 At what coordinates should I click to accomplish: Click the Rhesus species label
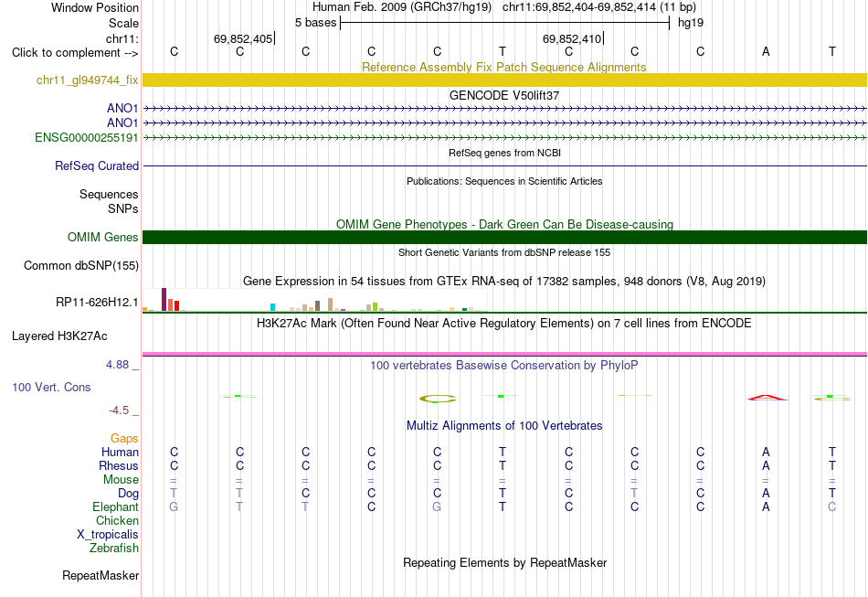119,465
